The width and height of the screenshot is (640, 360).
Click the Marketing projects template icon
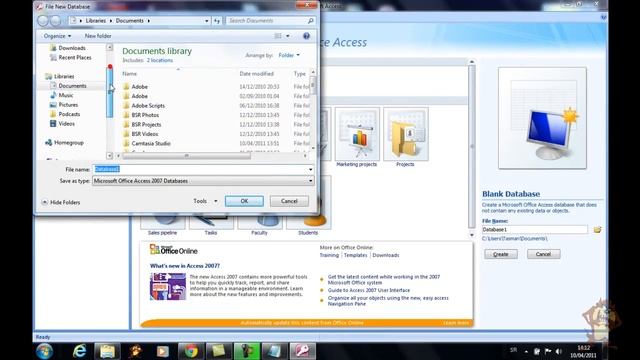[357, 134]
